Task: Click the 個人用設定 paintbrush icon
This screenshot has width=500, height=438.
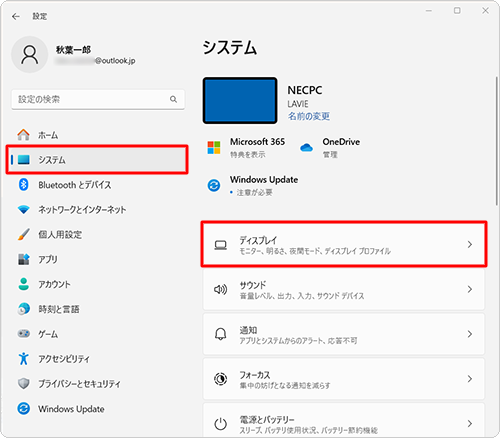Action: pyautogui.click(x=23, y=234)
